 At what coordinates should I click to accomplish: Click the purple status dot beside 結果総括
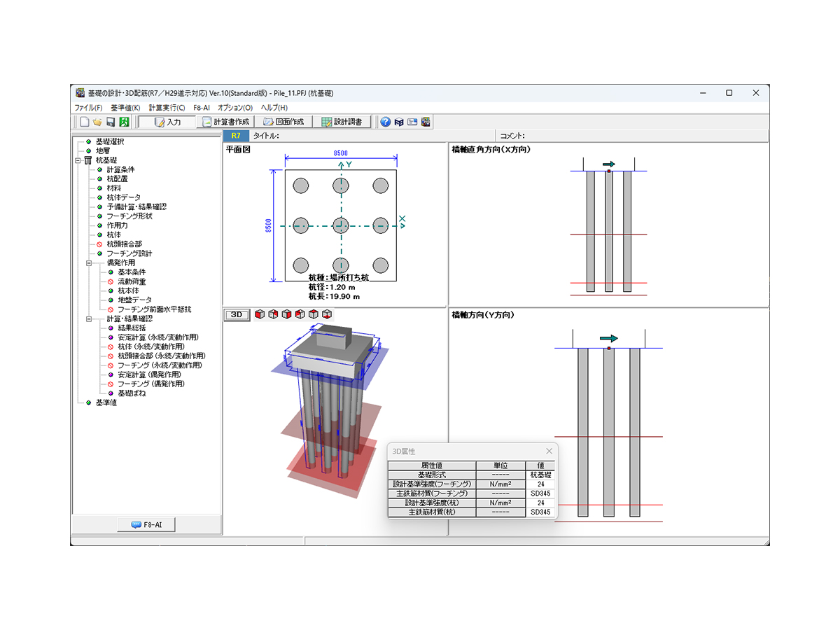[x=111, y=328]
